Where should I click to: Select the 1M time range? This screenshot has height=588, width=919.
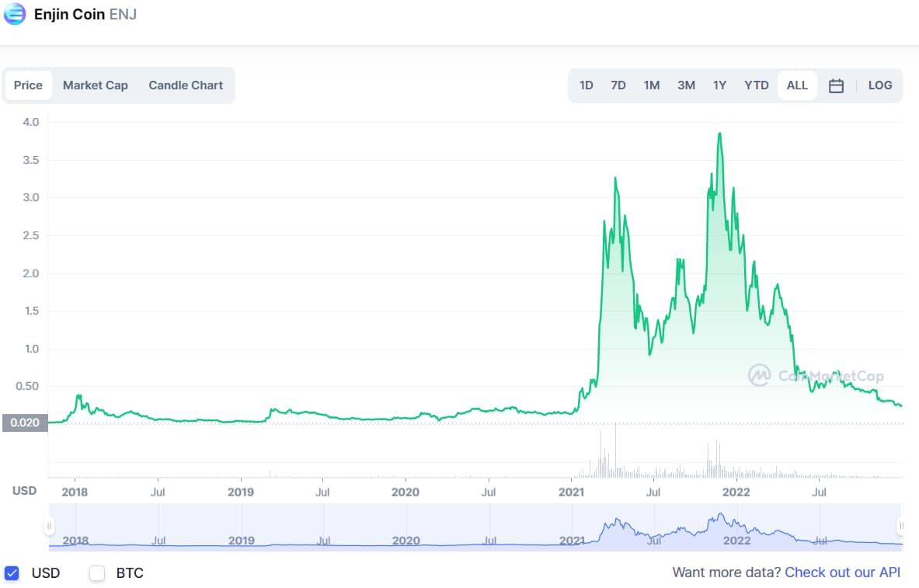pos(652,85)
